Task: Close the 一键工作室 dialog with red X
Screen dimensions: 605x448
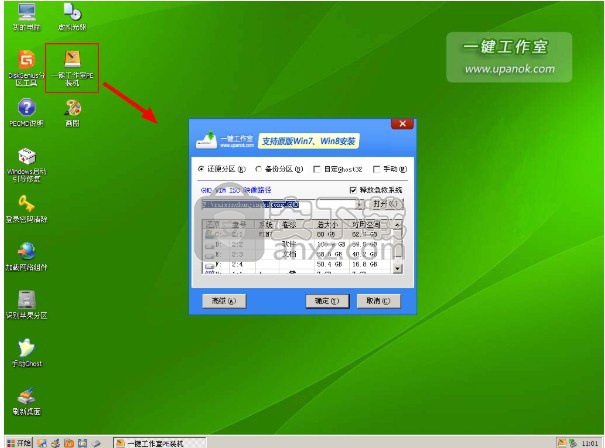Action: (x=402, y=123)
